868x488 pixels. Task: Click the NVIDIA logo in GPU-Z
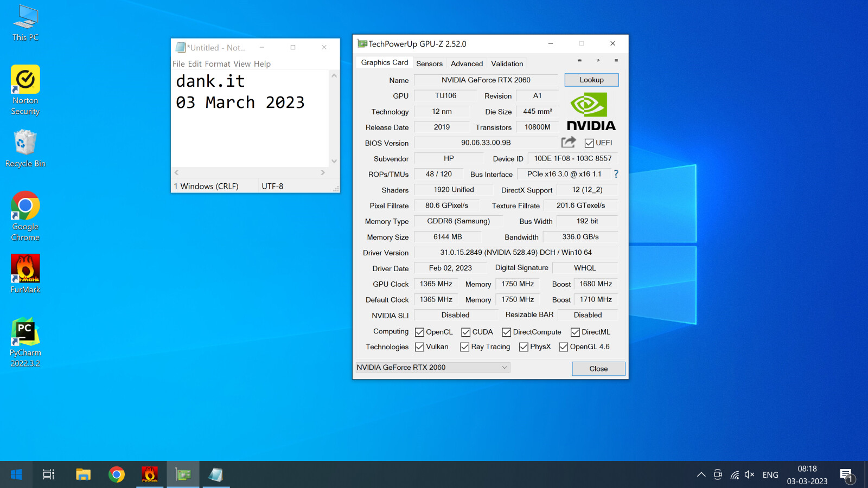[x=591, y=112]
